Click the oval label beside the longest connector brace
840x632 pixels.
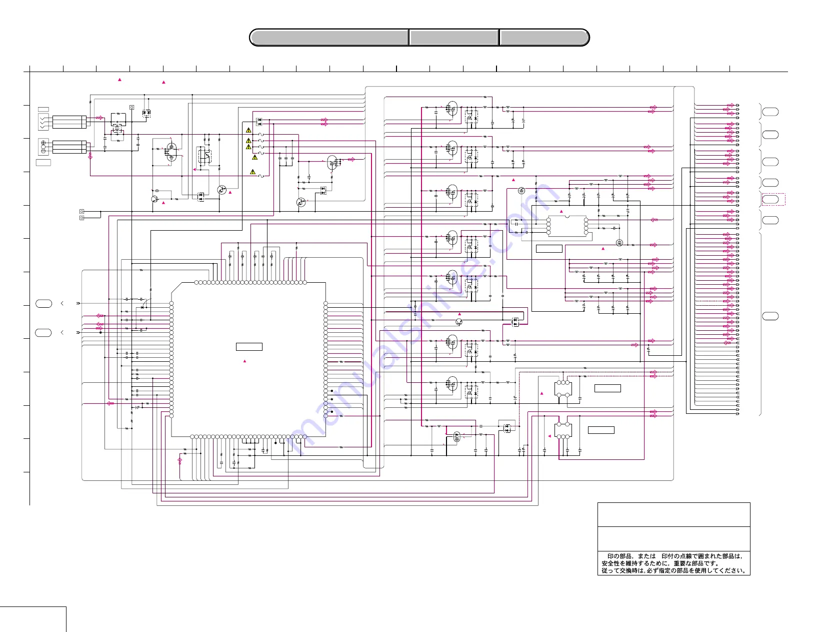pyautogui.click(x=770, y=316)
